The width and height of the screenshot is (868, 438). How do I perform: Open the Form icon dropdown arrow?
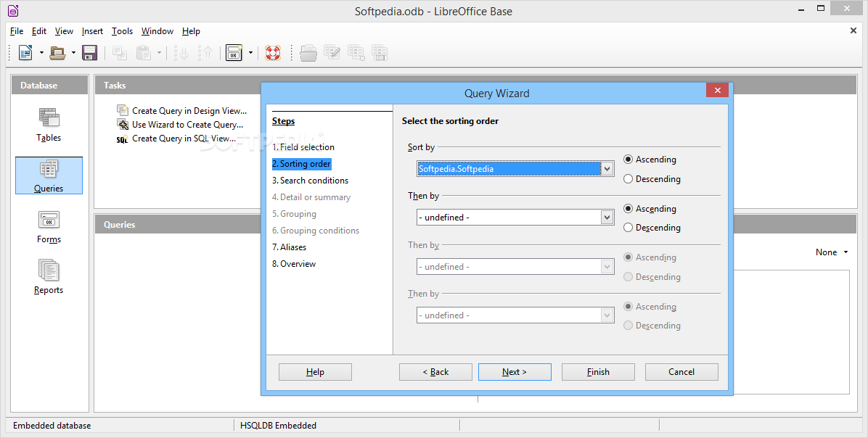[x=250, y=53]
